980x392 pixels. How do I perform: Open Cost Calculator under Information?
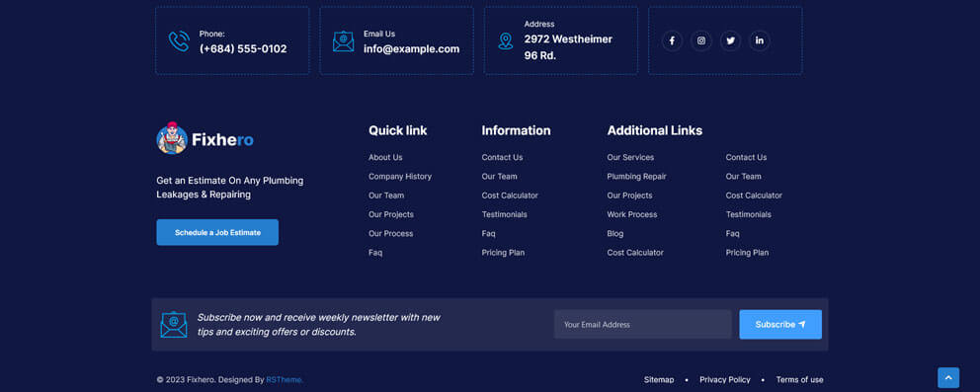point(510,196)
